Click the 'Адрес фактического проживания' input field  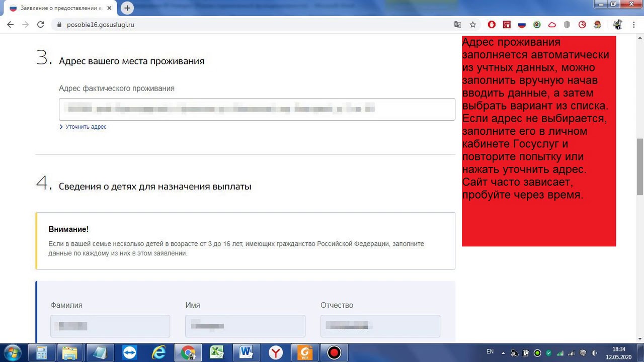257,109
